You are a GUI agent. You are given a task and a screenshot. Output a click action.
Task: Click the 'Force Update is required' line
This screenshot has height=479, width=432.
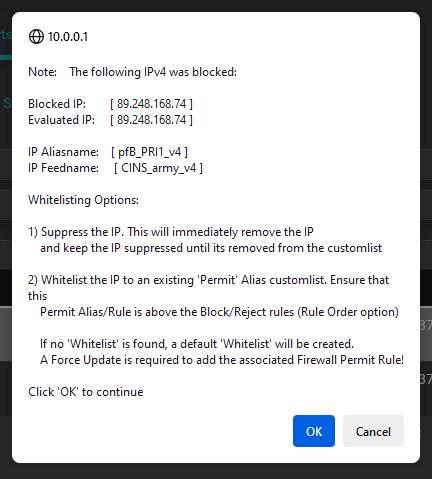222,360
